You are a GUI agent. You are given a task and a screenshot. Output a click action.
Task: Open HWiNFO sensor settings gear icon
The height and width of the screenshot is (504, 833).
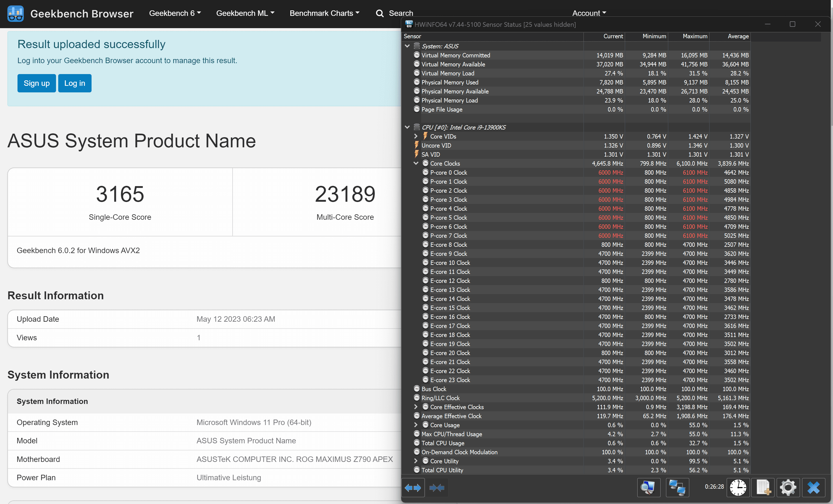tap(788, 487)
